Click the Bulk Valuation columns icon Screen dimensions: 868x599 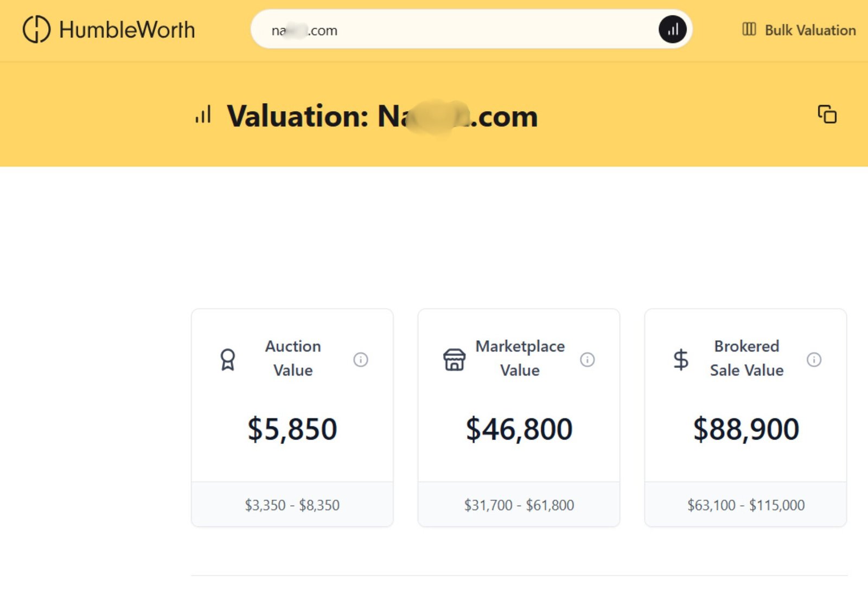coord(749,29)
